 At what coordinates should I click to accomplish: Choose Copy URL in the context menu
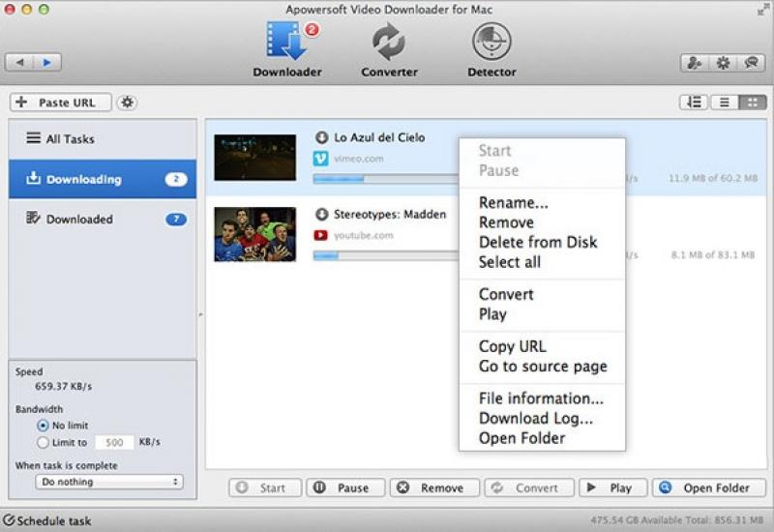542,346
